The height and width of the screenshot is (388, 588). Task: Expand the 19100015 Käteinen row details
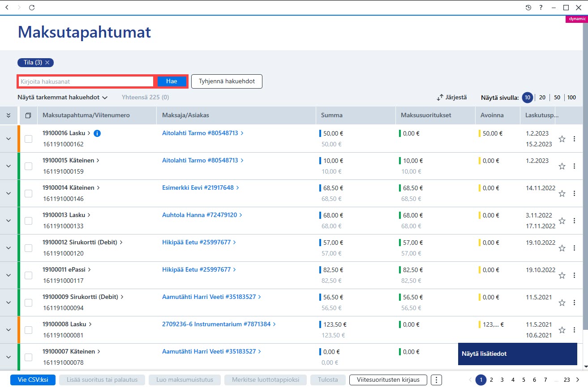tap(8, 166)
